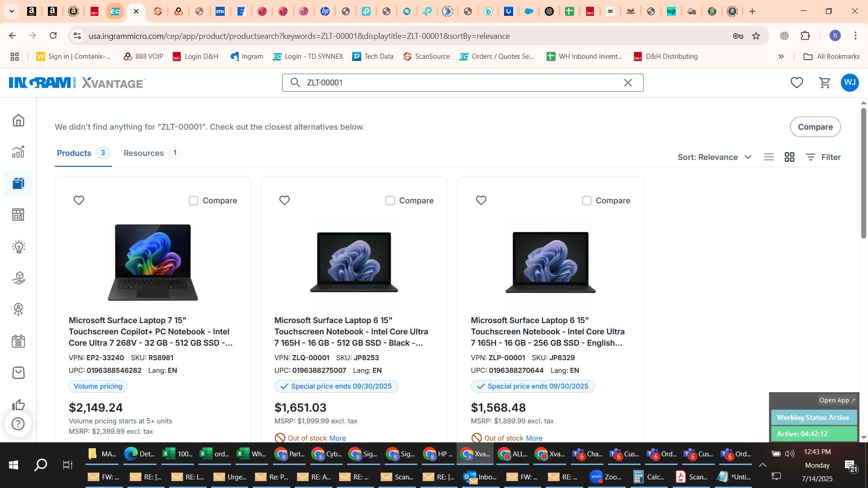Check Compare for ZLP-00001 laptop

click(587, 201)
